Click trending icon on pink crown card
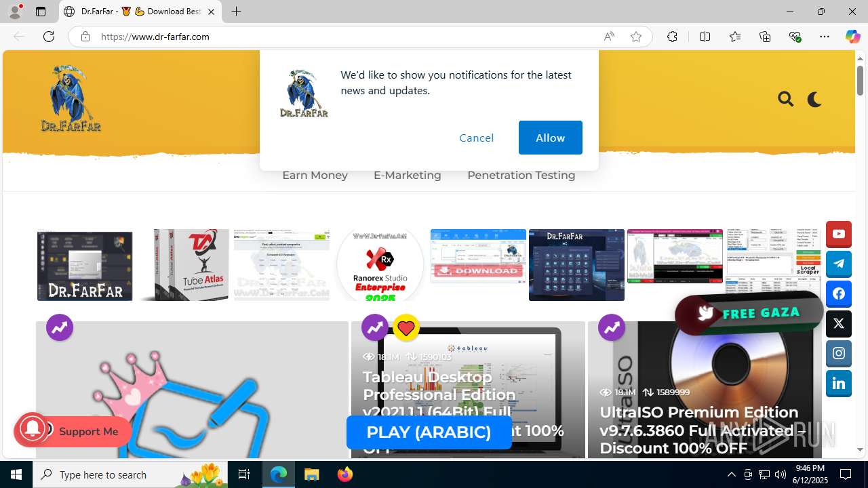The width and height of the screenshot is (868, 488). (x=60, y=327)
